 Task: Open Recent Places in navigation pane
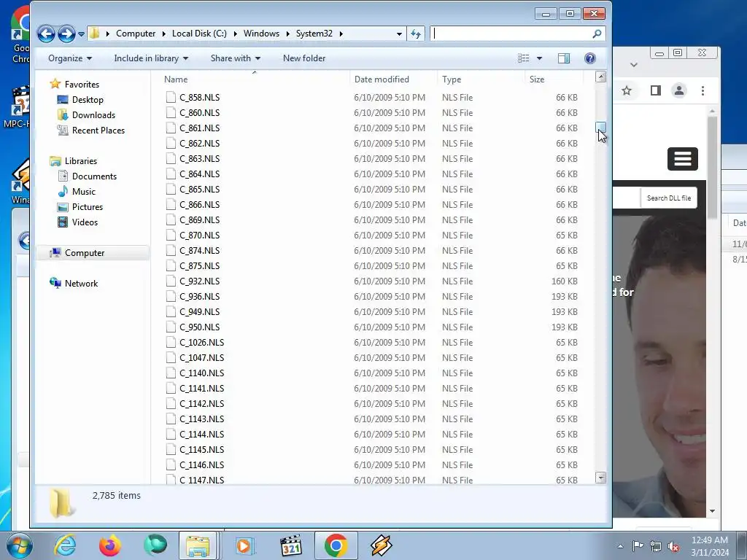tap(98, 130)
